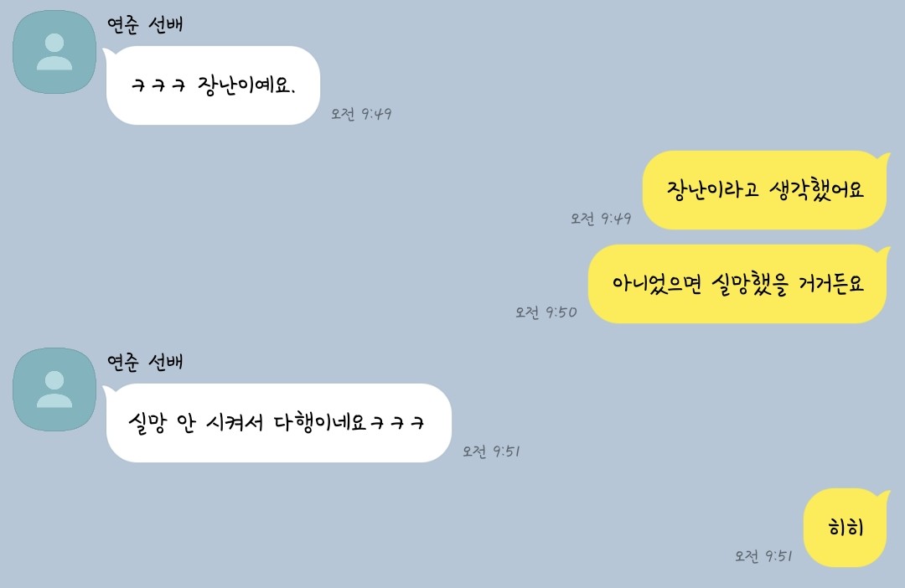Click timestamp 오전 9:49 beside 생각했어요 bubble
The height and width of the screenshot is (588, 905).
pyautogui.click(x=601, y=219)
